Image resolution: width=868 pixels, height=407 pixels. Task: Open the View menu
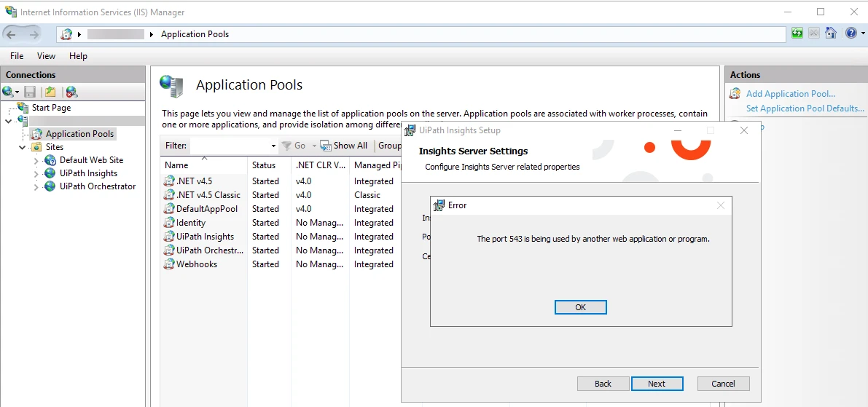coord(46,56)
